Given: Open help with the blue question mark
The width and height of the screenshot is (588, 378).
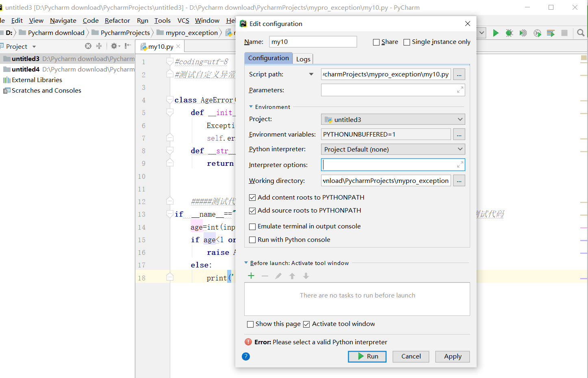Looking at the screenshot, I should 246,356.
